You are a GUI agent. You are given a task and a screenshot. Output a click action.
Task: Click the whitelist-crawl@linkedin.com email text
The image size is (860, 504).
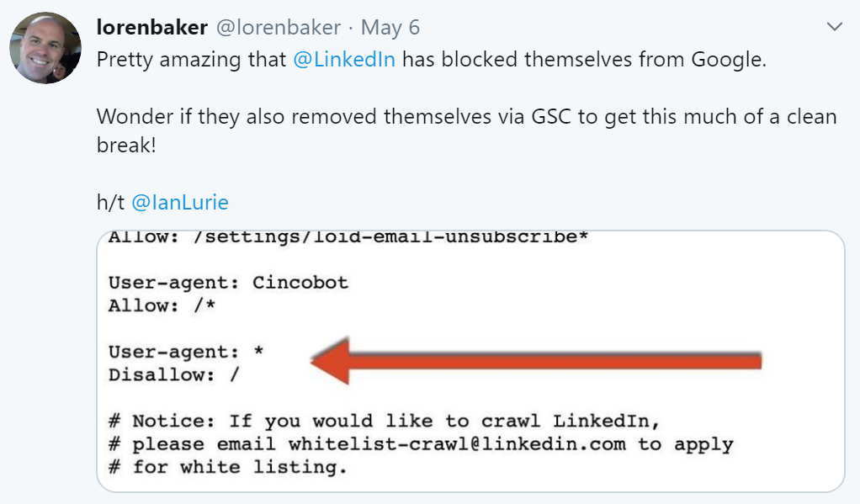tap(457, 443)
